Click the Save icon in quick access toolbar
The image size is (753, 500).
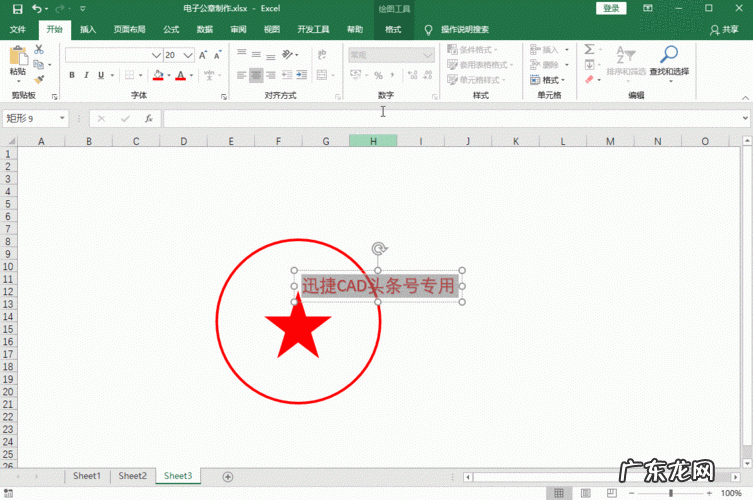[x=17, y=9]
